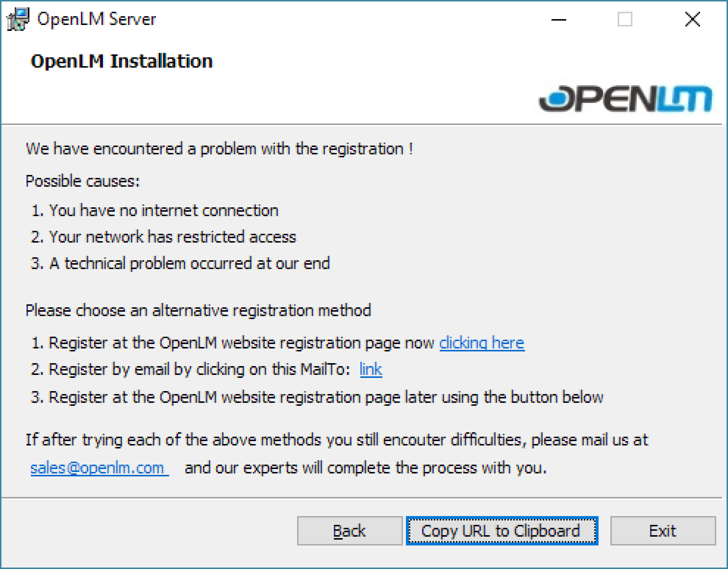Open the MailTo "link" to register by email
The image size is (728, 569).
(371, 369)
